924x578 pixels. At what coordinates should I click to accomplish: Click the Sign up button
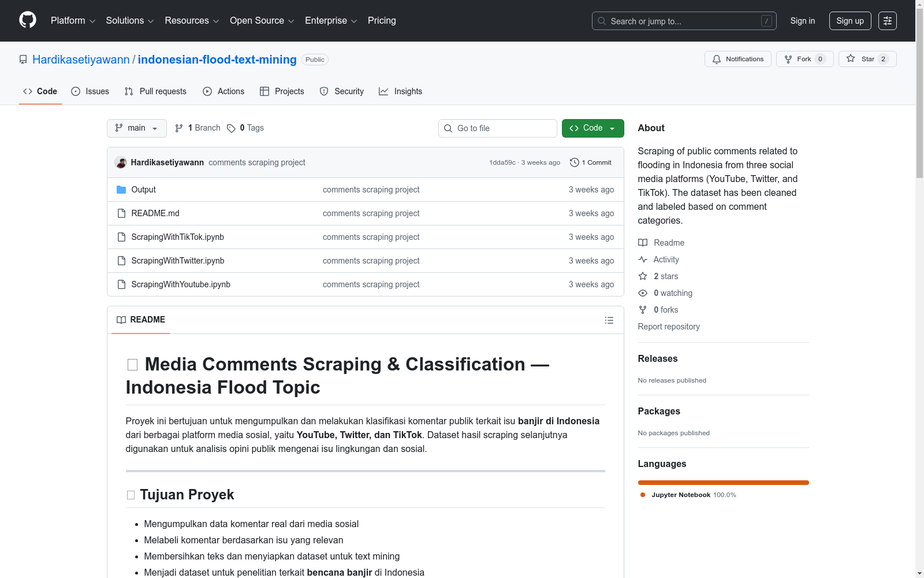[850, 21]
